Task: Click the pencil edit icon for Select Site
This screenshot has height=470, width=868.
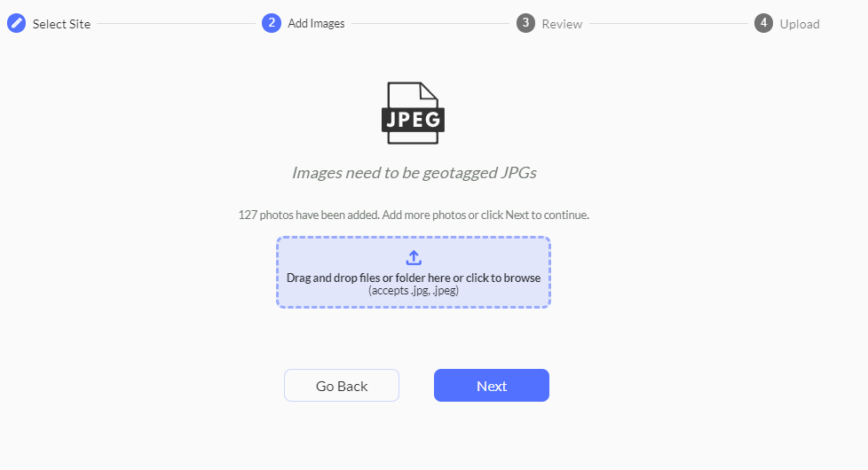Action: [x=17, y=23]
